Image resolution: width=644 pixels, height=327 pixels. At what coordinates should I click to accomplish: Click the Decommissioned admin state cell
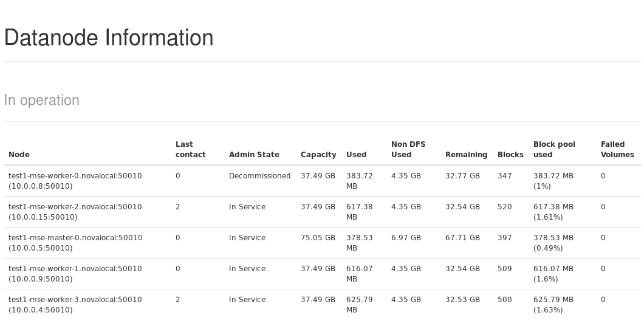coord(259,176)
